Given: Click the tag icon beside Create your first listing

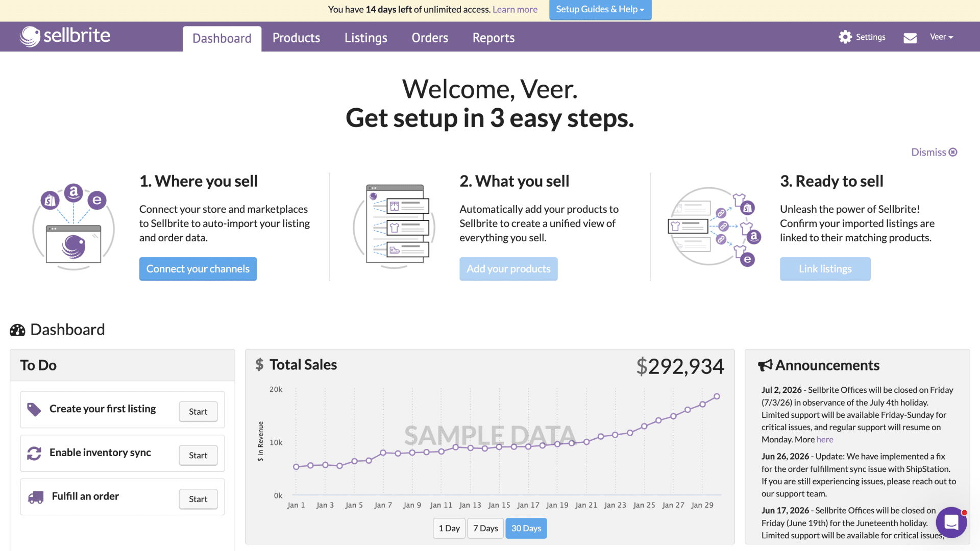Looking at the screenshot, I should tap(34, 409).
